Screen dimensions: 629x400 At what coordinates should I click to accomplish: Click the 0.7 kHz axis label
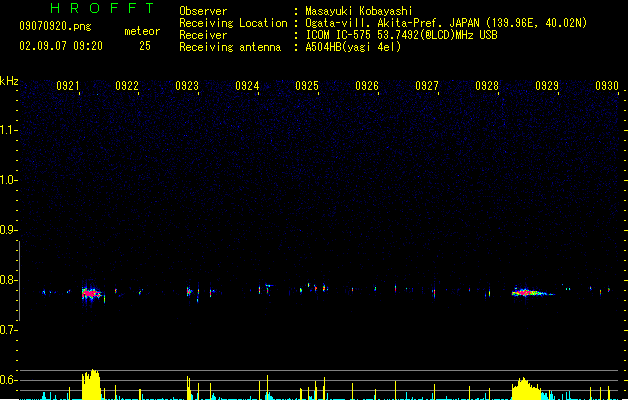(8, 330)
